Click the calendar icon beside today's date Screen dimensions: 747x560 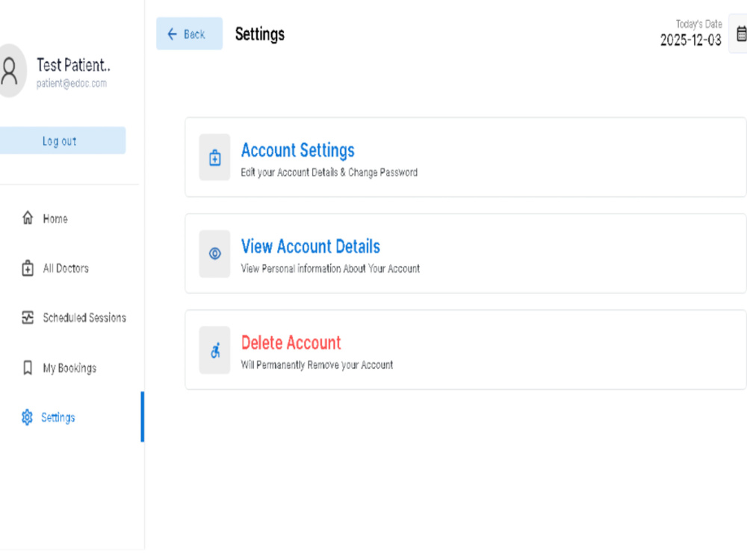click(741, 34)
